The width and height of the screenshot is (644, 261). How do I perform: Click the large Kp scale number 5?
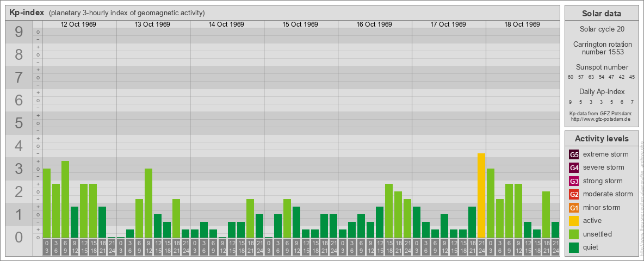pos(19,123)
